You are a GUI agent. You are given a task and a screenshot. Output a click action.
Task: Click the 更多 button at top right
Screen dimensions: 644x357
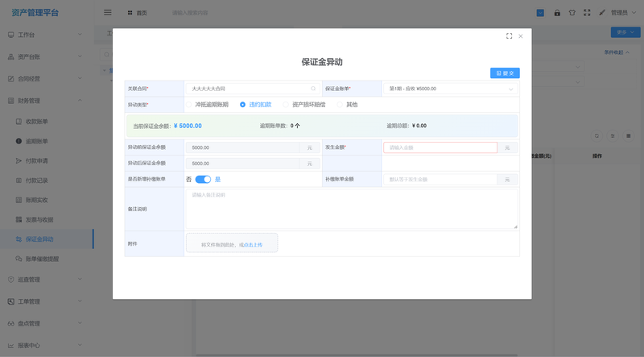(x=625, y=32)
